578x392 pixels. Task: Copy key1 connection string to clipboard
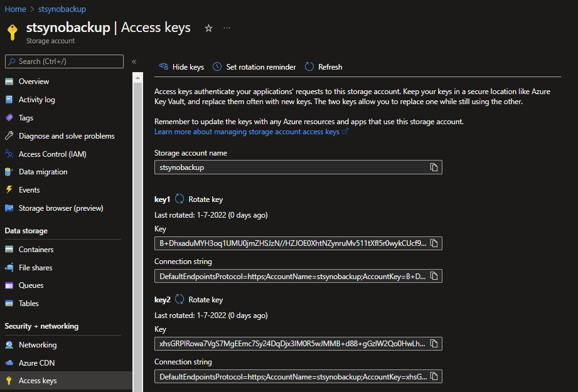(434, 276)
